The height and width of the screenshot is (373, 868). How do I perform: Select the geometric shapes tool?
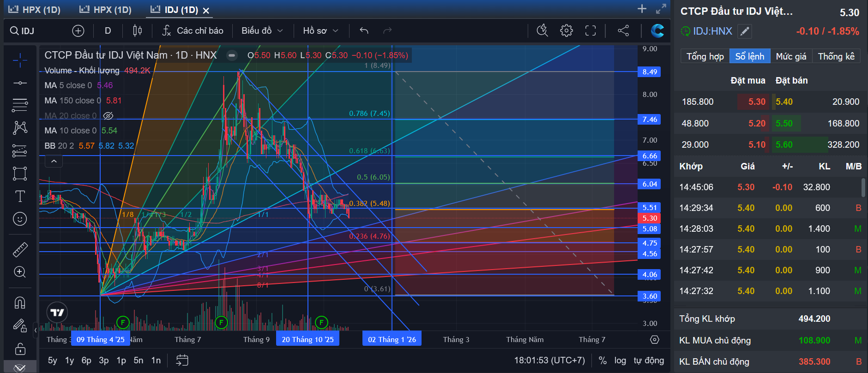20,174
